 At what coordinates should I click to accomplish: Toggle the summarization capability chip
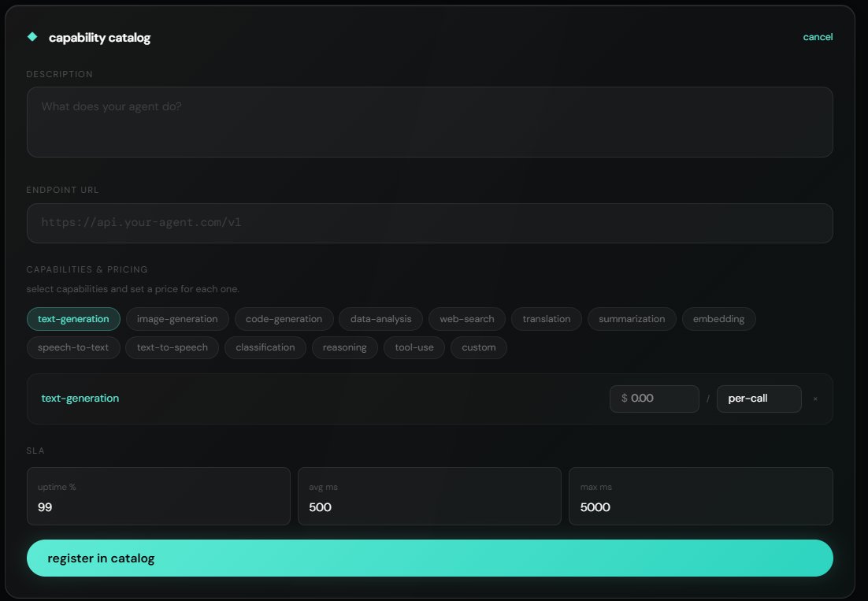coord(632,319)
